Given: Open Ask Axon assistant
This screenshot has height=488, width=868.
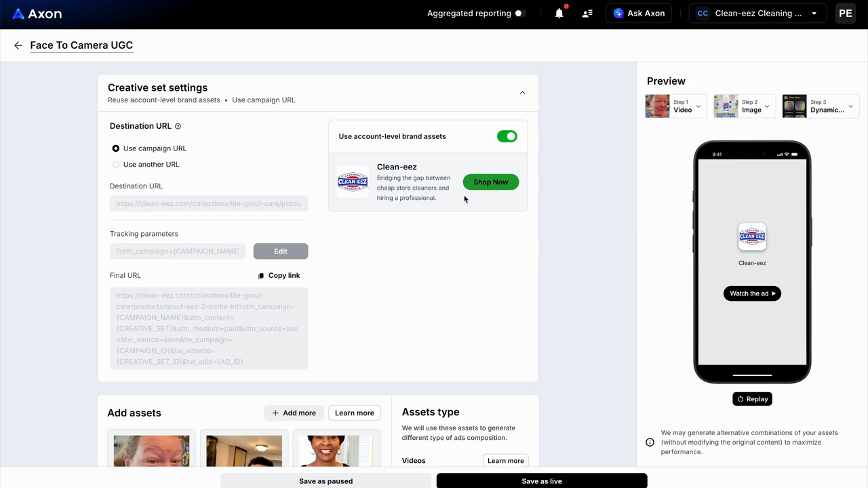Looking at the screenshot, I should (x=639, y=13).
